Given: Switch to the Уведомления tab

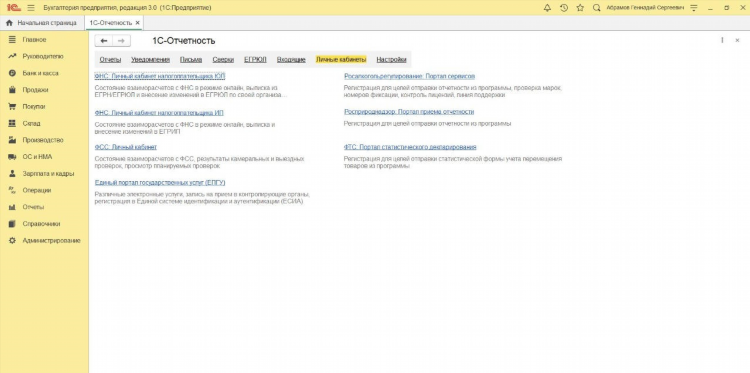Looking at the screenshot, I should pyautogui.click(x=151, y=60).
